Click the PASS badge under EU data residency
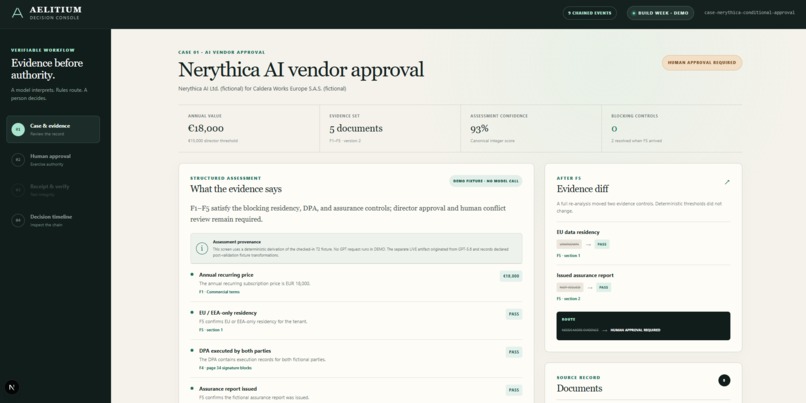Viewport: 806px width, 403px height. [602, 244]
